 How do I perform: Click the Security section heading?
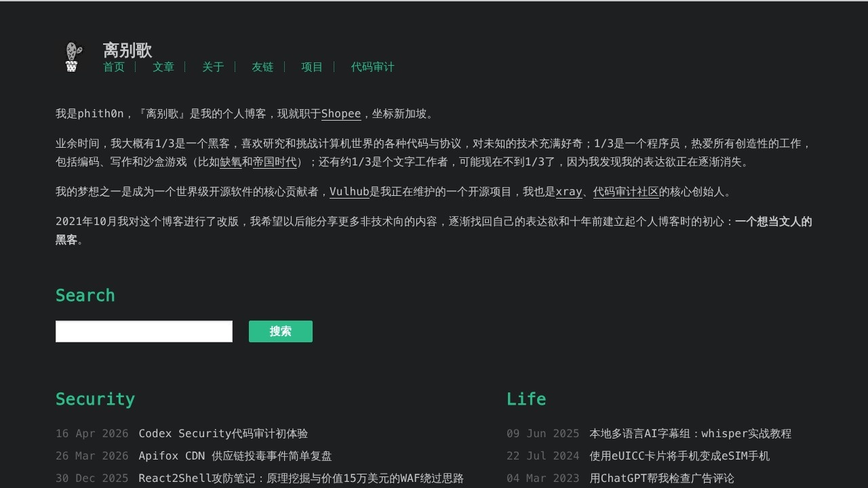[95, 399]
